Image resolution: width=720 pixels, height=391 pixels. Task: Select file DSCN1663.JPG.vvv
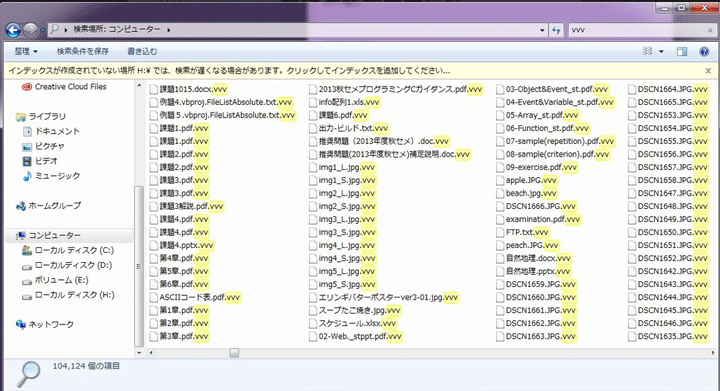pos(536,336)
